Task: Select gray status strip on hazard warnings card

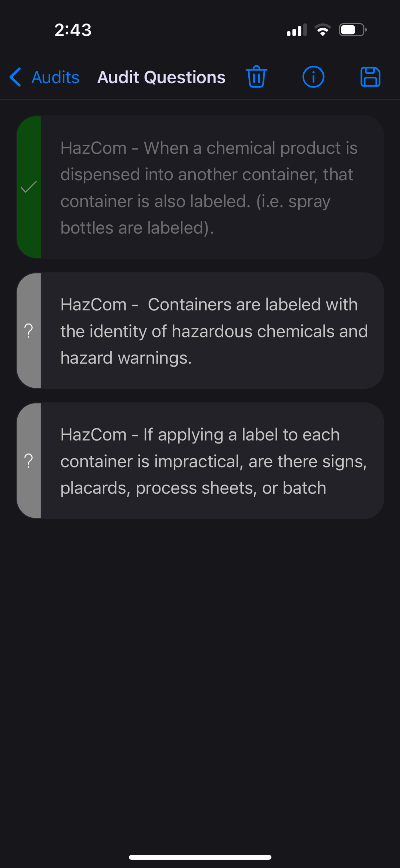Action: (29, 331)
